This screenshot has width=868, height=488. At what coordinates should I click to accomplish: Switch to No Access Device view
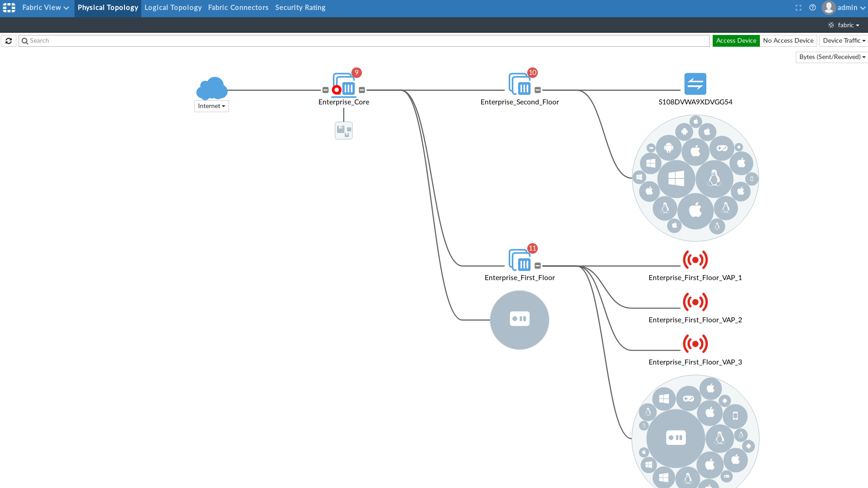(788, 40)
